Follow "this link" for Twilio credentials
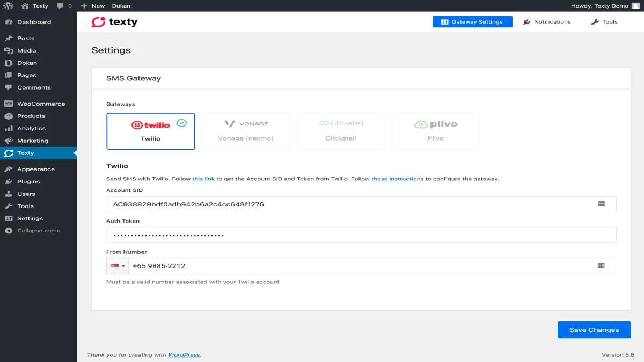 (x=203, y=179)
